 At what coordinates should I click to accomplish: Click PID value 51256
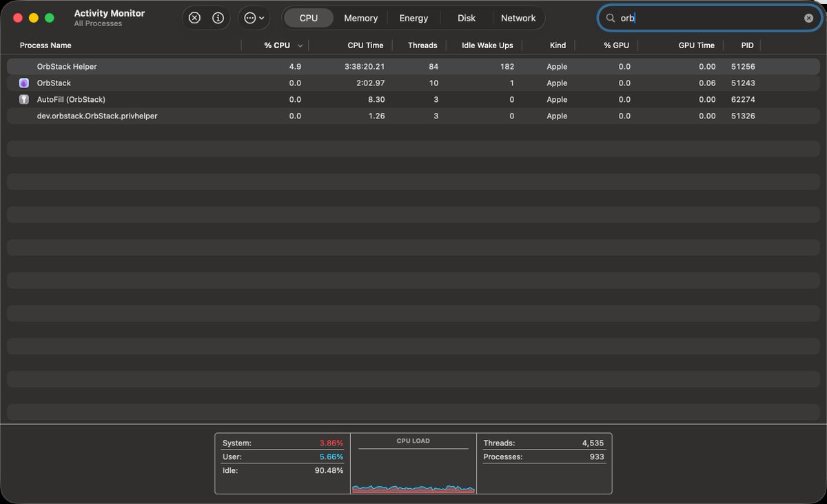coord(744,67)
